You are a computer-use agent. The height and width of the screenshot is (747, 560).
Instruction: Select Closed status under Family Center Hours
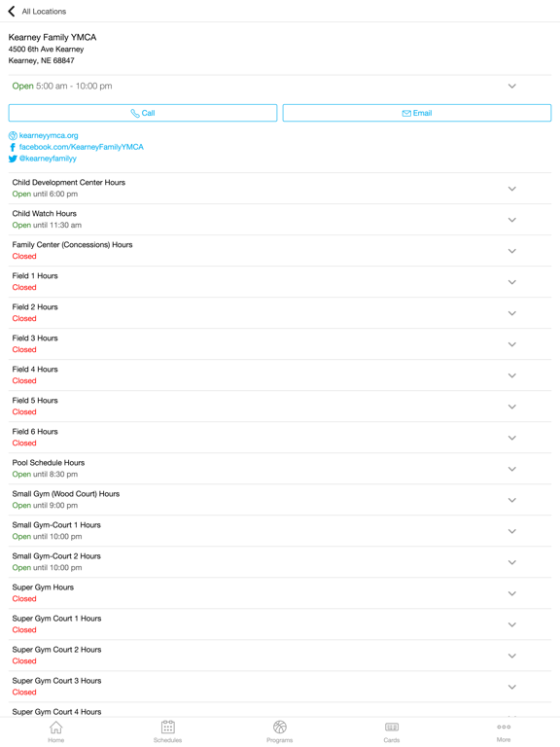[x=24, y=257]
